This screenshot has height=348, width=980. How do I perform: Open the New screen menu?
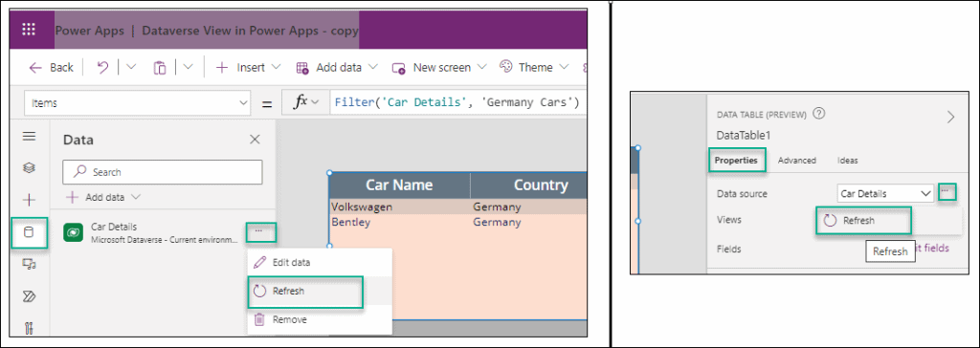(439, 68)
